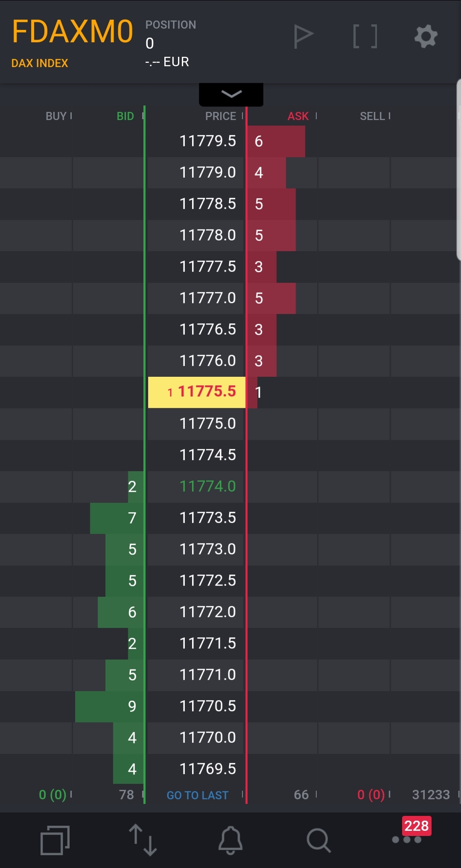Open the settings gear menu

[x=425, y=36]
